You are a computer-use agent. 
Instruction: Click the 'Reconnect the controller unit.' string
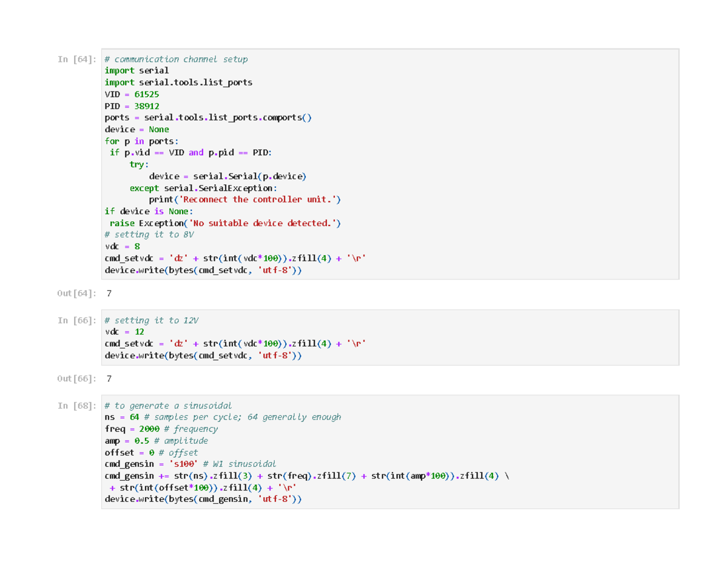tap(255, 199)
